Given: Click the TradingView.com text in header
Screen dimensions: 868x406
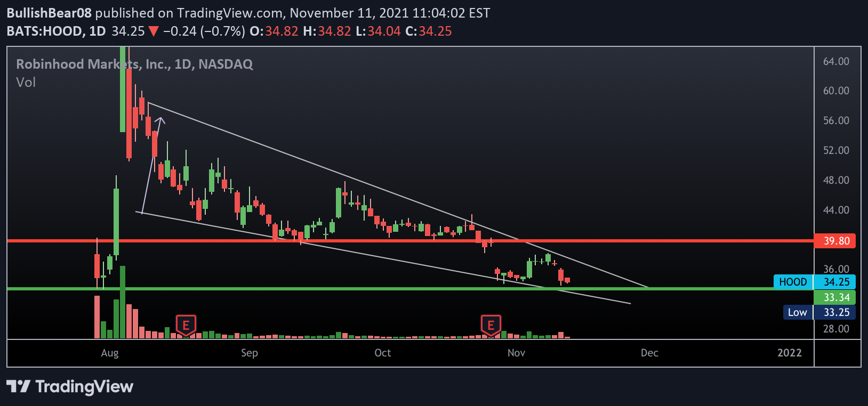Looking at the screenshot, I should pos(229,13).
